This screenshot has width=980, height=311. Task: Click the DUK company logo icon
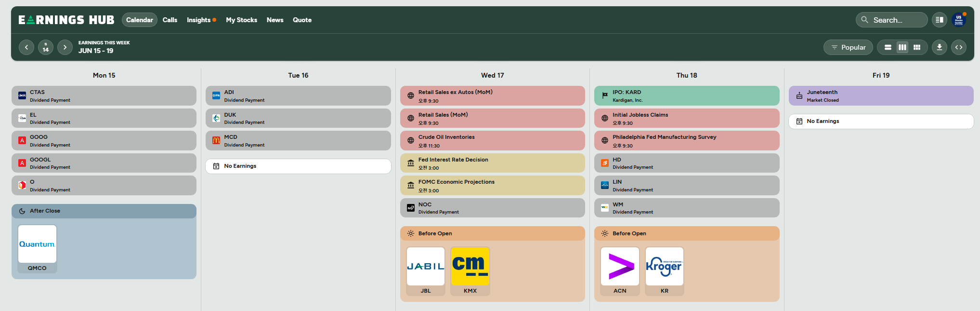[x=216, y=118]
